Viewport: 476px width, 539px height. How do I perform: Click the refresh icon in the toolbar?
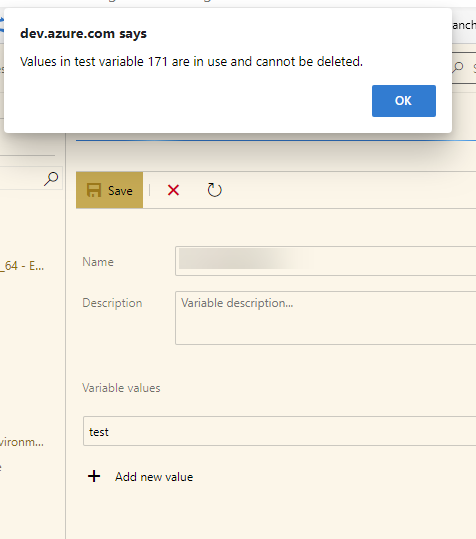point(214,190)
